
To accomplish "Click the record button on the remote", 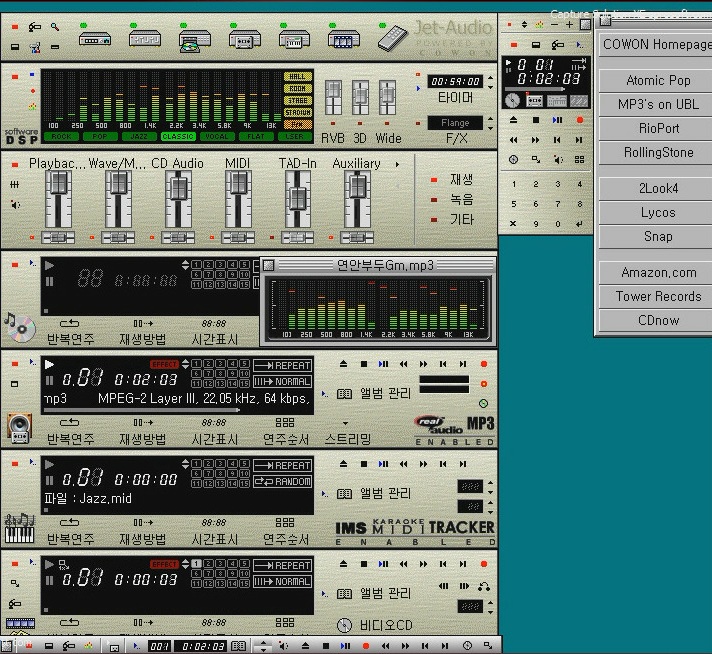I will 580,120.
